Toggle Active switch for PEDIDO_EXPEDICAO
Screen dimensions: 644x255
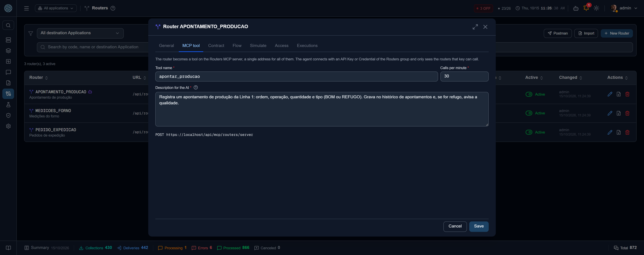[529, 132]
